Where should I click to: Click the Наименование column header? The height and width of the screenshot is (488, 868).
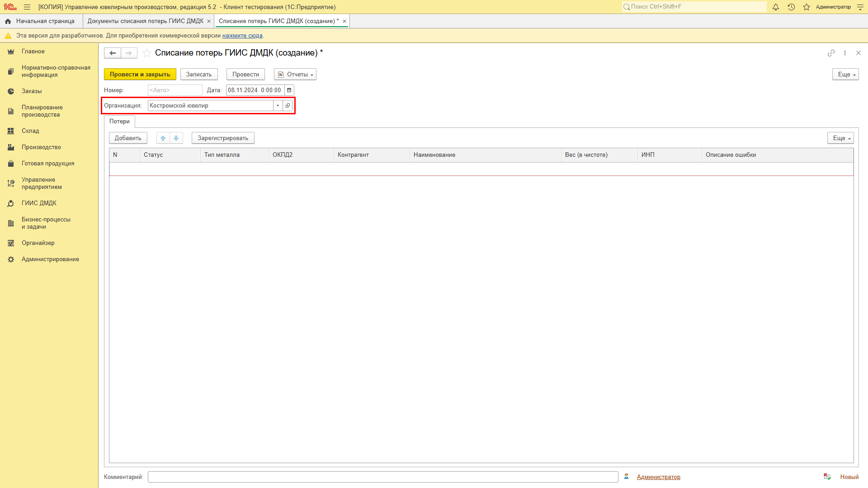(485, 155)
